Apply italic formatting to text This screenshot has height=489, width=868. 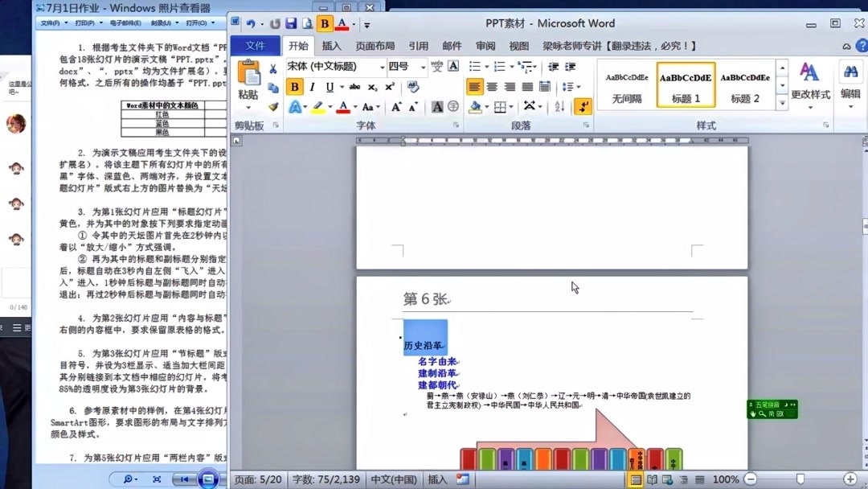[x=313, y=86]
